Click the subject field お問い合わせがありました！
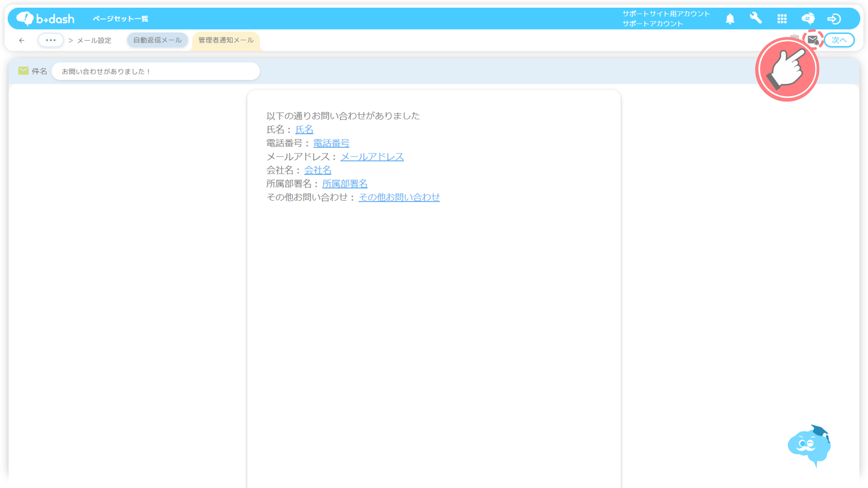The height and width of the screenshot is (488, 868). point(156,71)
